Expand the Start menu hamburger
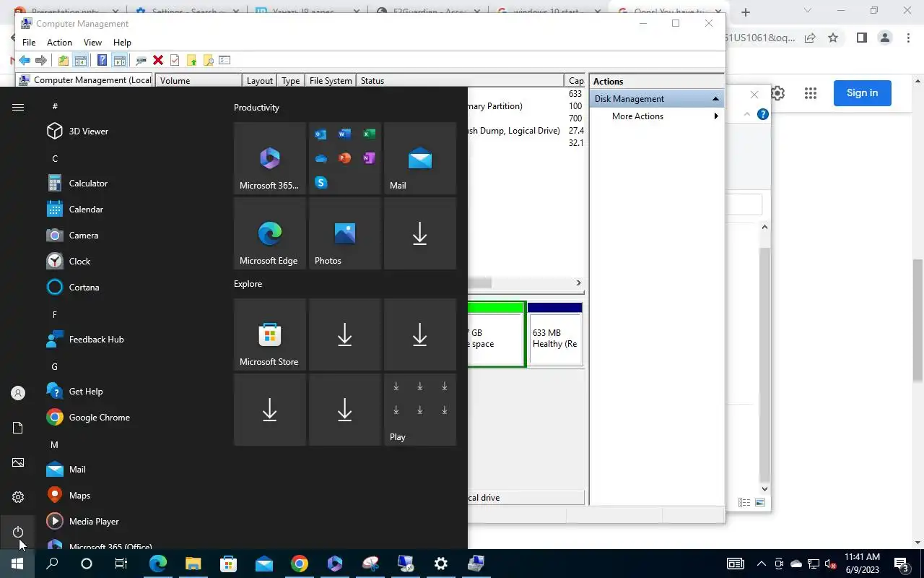Image resolution: width=924 pixels, height=578 pixels. click(18, 107)
